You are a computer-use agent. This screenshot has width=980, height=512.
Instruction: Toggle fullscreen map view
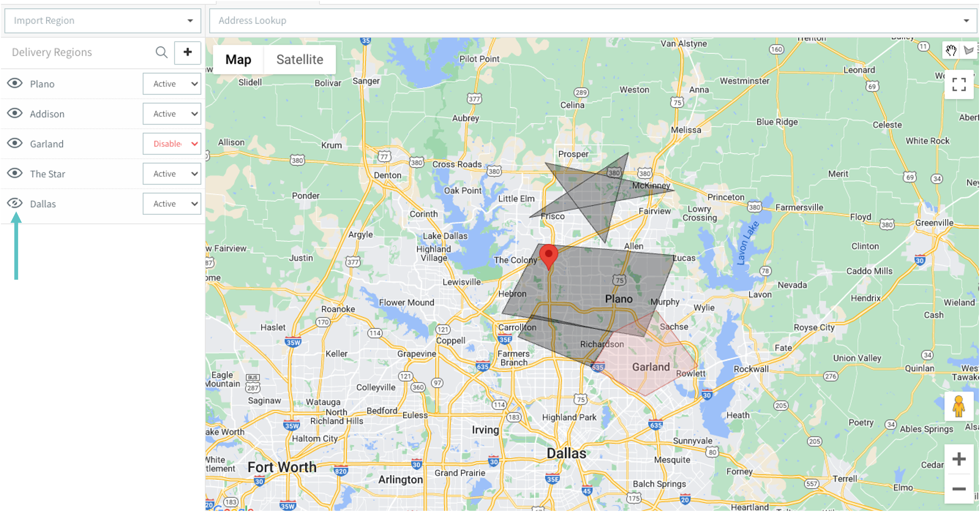point(959,84)
